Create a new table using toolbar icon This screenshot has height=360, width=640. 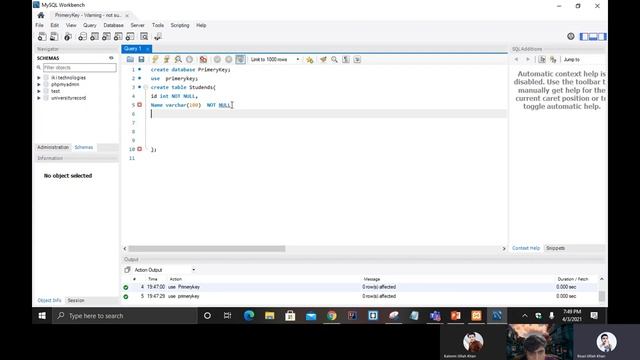click(94, 37)
